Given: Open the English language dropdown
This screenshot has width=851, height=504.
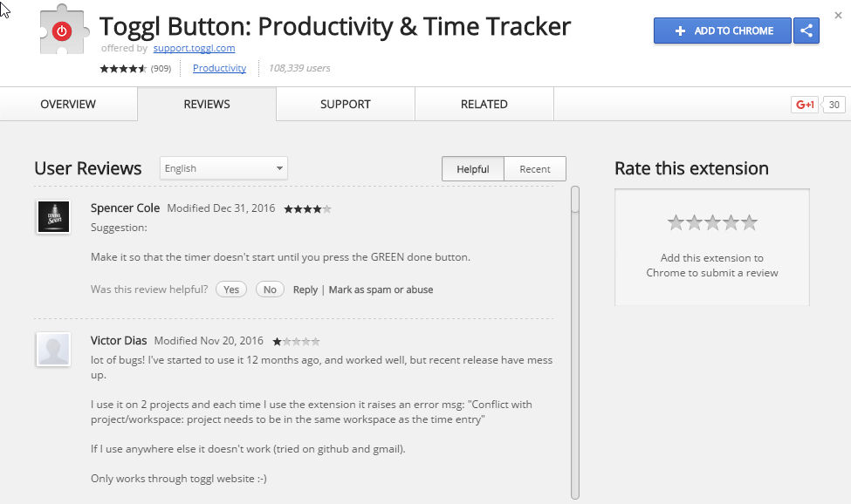Looking at the screenshot, I should click(223, 168).
